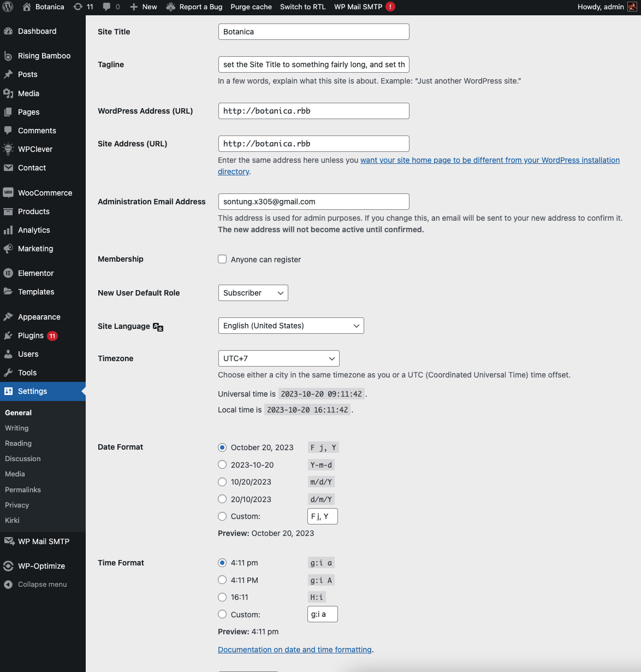Viewport: 641px width, 672px height.
Task: Select the 4:11 PM uppercase time format
Action: (x=222, y=580)
